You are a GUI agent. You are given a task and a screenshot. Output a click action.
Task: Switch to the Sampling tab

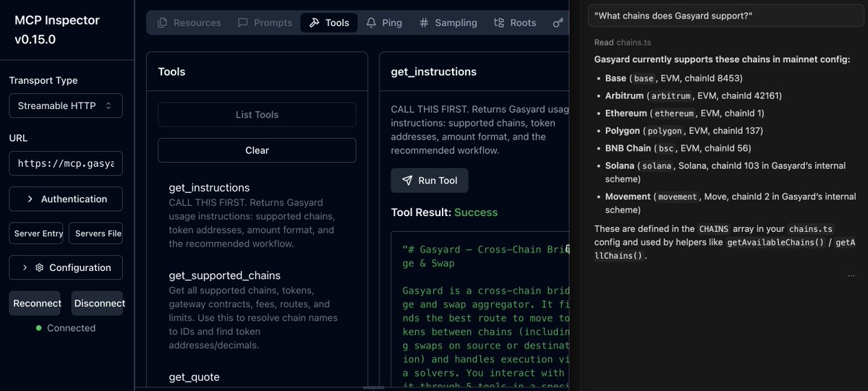tap(448, 22)
